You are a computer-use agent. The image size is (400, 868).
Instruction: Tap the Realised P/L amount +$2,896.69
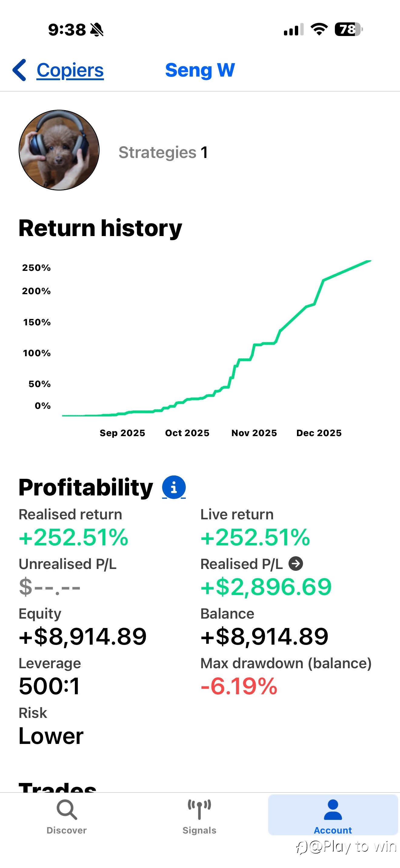click(x=266, y=587)
